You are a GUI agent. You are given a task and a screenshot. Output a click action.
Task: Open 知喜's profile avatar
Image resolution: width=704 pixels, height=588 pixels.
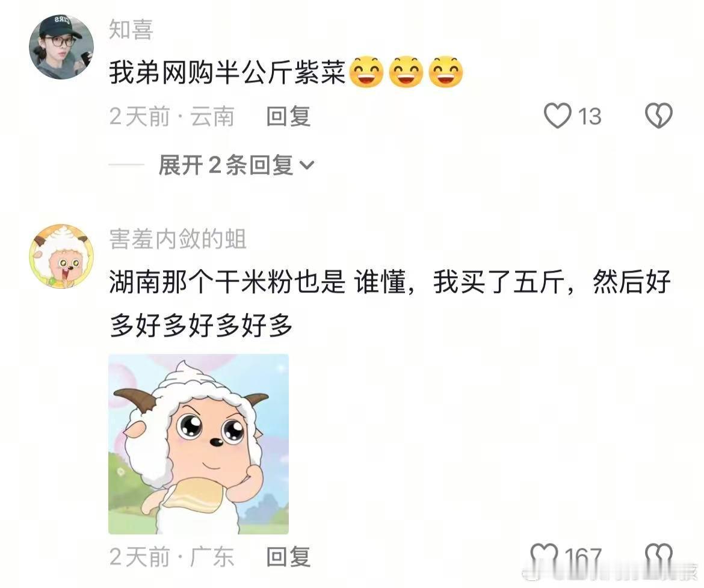[61, 47]
